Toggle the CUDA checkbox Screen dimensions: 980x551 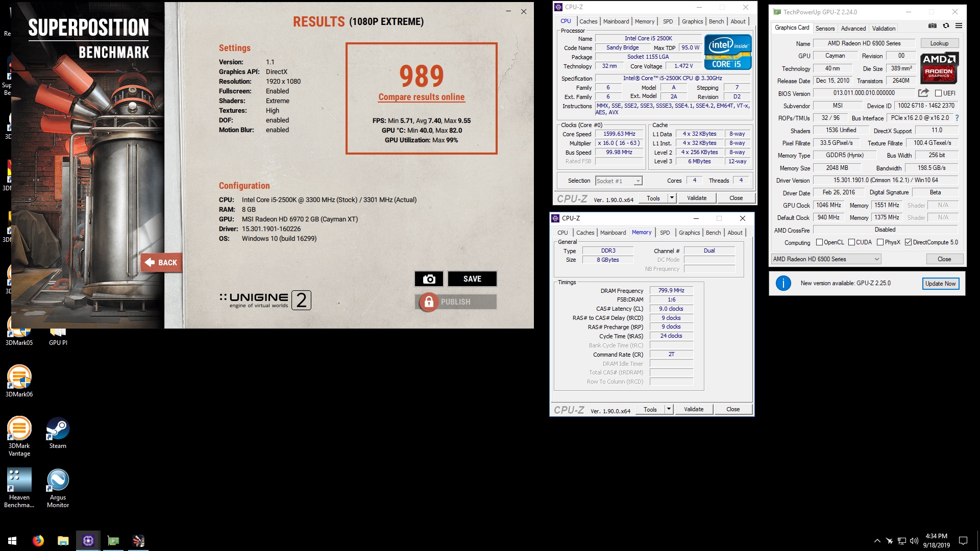(x=851, y=242)
